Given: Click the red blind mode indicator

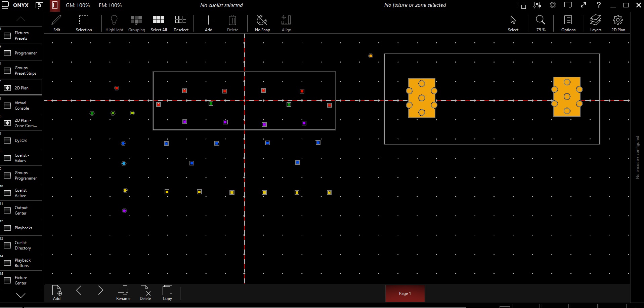Looking at the screenshot, I should tap(55, 5).
